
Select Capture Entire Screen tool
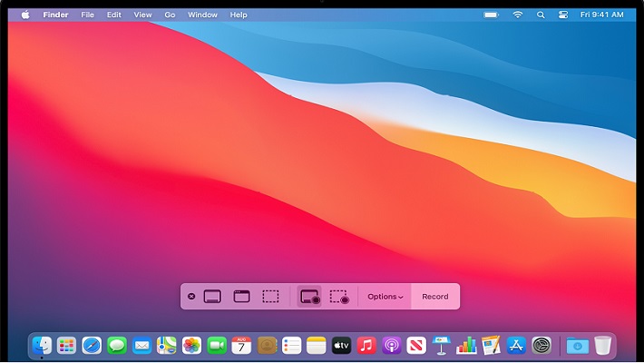(x=212, y=297)
